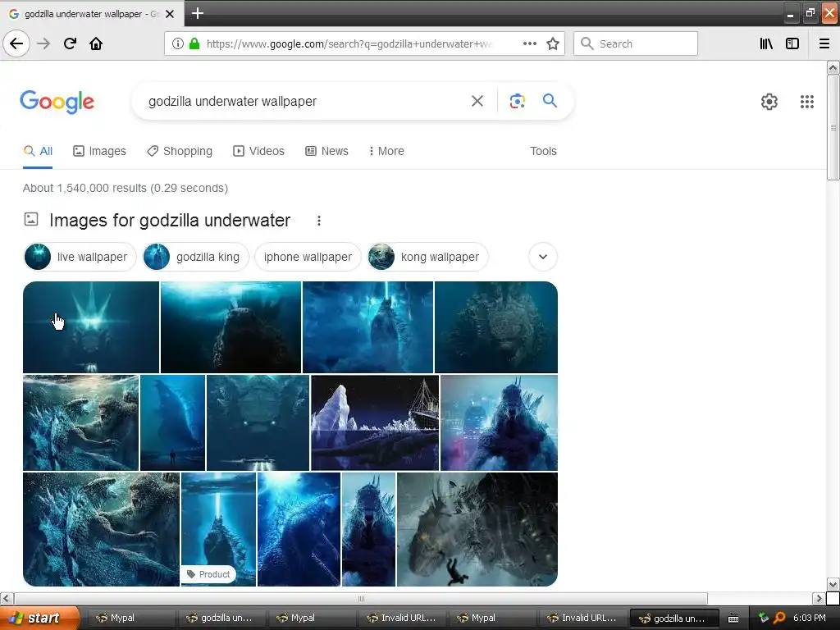This screenshot has width=840, height=630.
Task: Switch to the News tab
Action: pos(326,151)
